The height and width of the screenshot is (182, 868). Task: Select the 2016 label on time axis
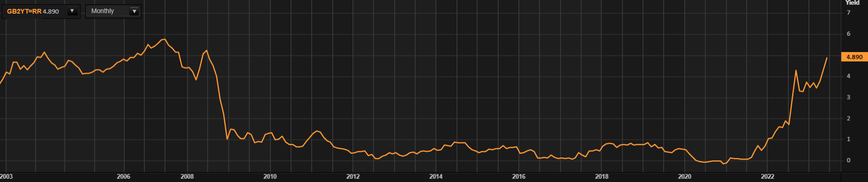tap(519, 177)
